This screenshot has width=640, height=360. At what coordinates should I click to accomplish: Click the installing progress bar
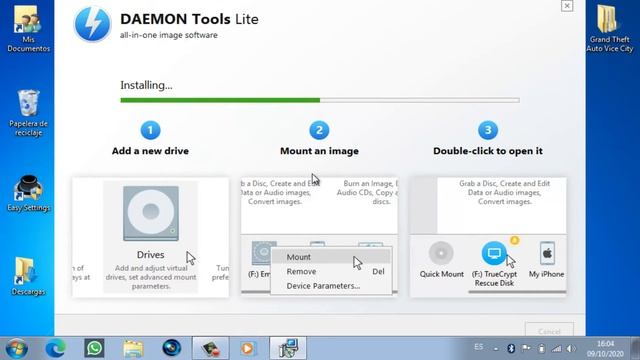pyautogui.click(x=320, y=100)
